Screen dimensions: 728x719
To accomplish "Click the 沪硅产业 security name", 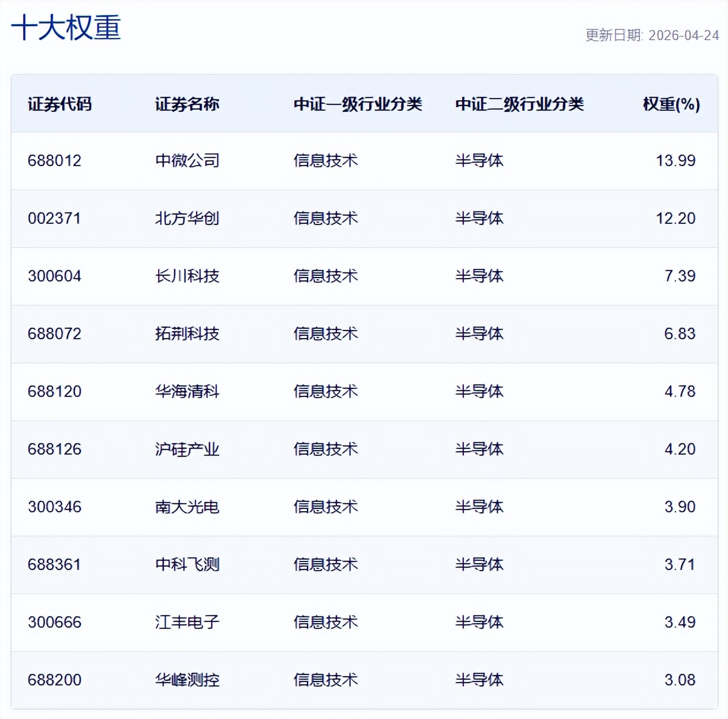I will tap(187, 449).
